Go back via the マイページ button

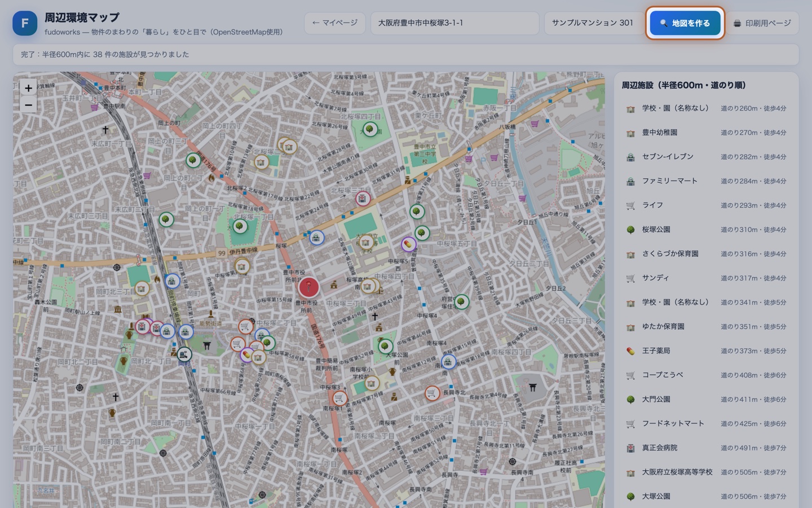[x=335, y=23]
